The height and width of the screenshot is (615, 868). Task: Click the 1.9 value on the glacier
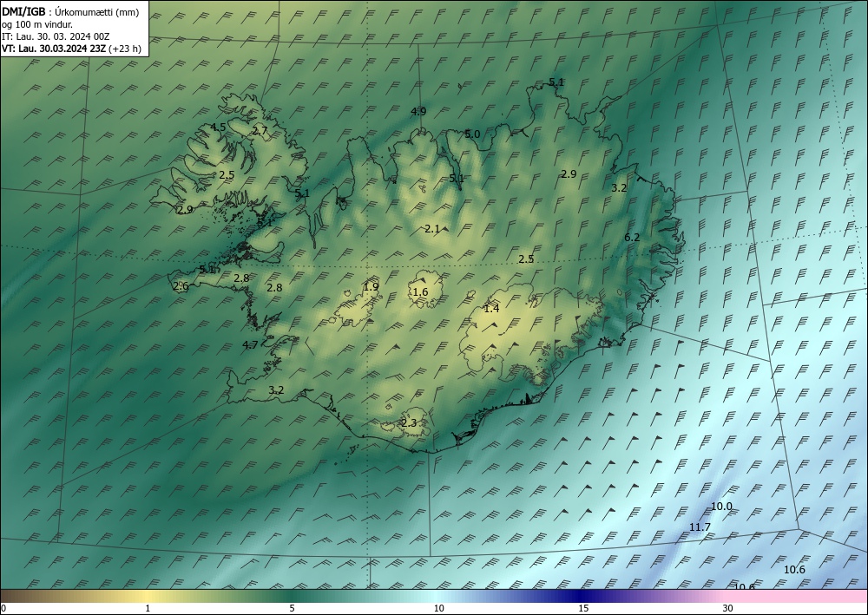pos(371,286)
